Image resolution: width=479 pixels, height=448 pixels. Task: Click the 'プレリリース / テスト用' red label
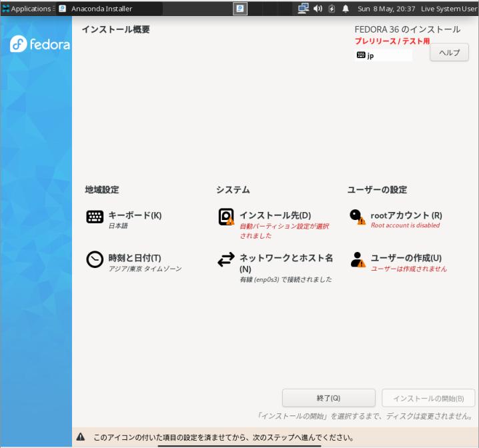(x=392, y=41)
